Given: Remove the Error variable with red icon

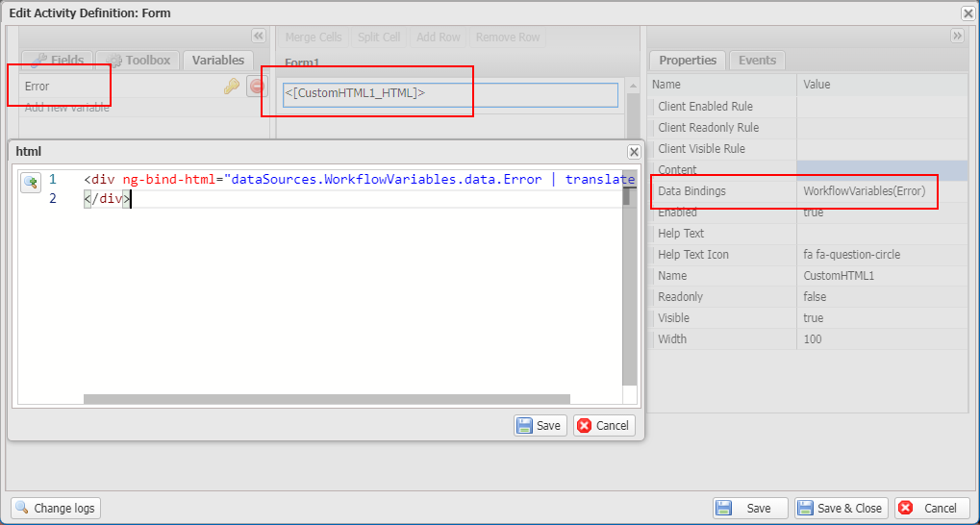Looking at the screenshot, I should pyautogui.click(x=257, y=87).
